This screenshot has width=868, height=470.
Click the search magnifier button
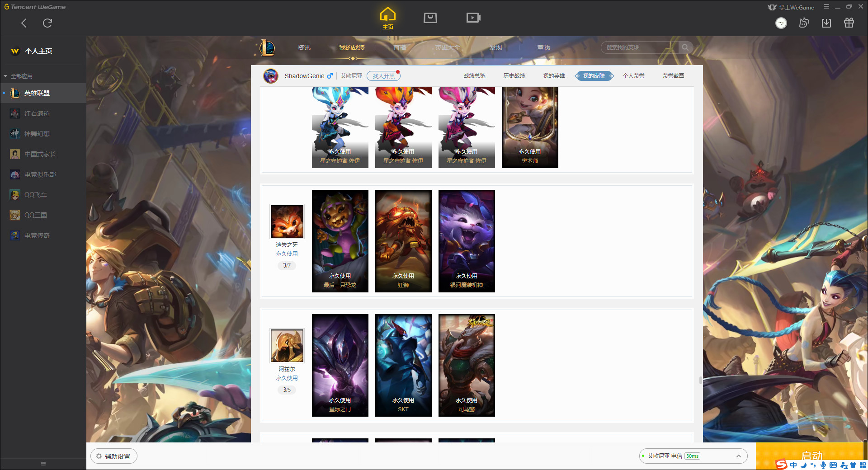685,47
